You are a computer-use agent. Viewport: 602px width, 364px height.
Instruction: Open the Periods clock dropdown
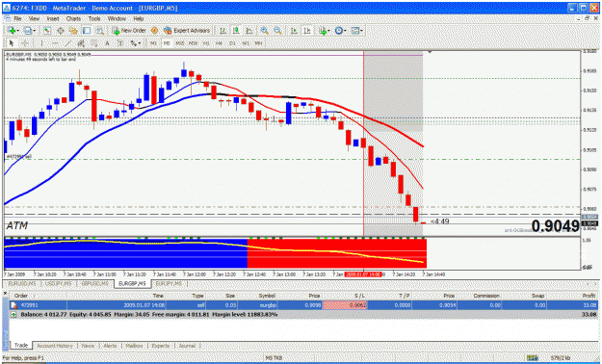pyautogui.click(x=340, y=31)
